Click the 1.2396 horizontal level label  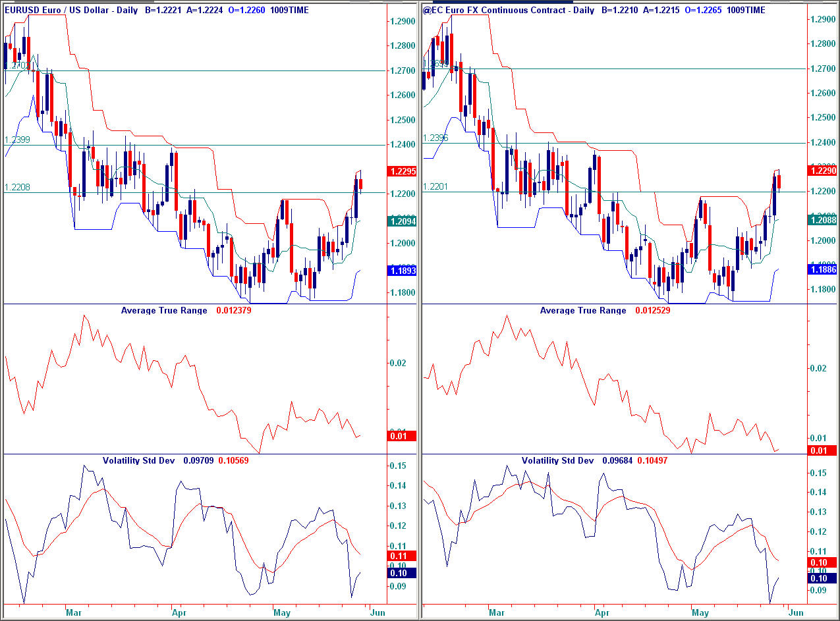point(435,138)
